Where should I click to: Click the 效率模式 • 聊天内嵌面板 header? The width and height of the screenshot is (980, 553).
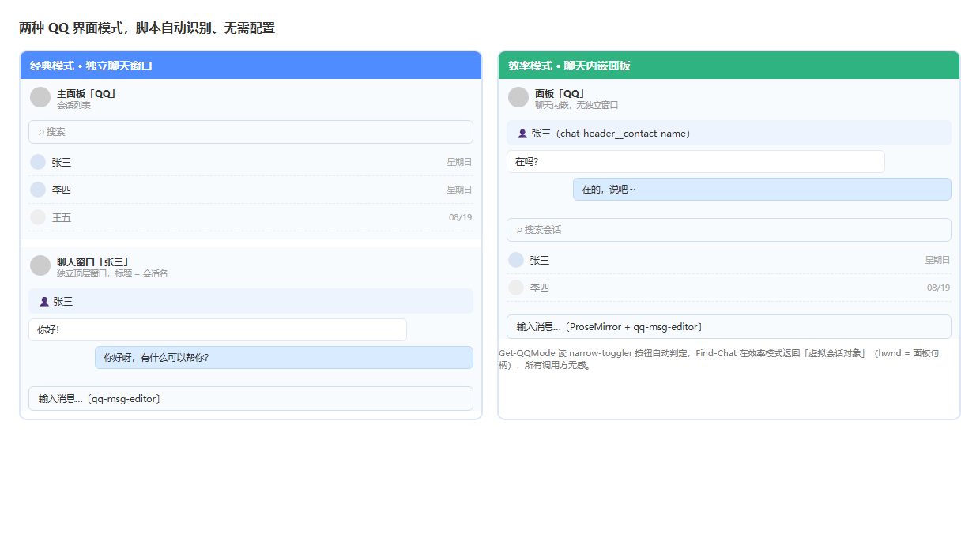[729, 66]
